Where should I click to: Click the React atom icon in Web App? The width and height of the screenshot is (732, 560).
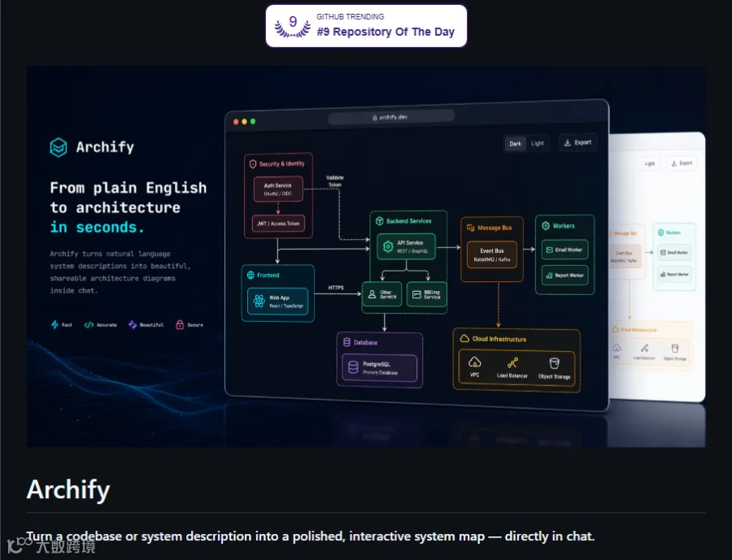(259, 301)
